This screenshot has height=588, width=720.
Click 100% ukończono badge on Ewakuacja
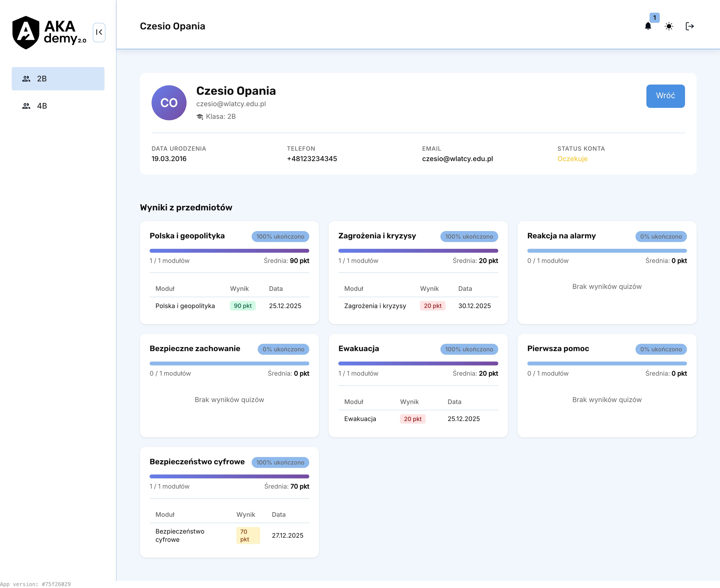469,349
